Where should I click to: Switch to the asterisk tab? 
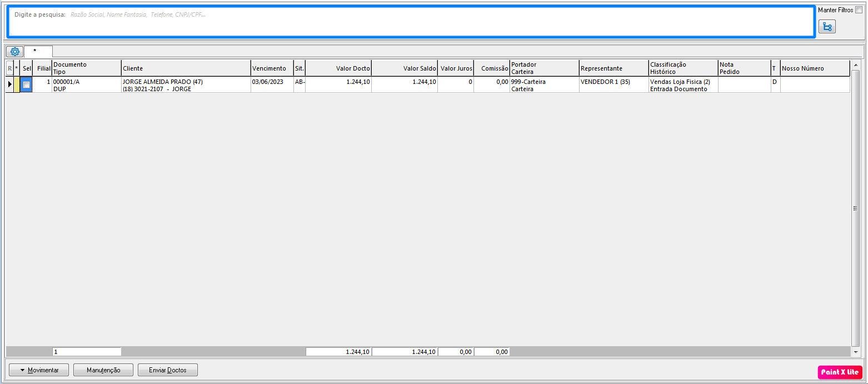click(x=35, y=51)
